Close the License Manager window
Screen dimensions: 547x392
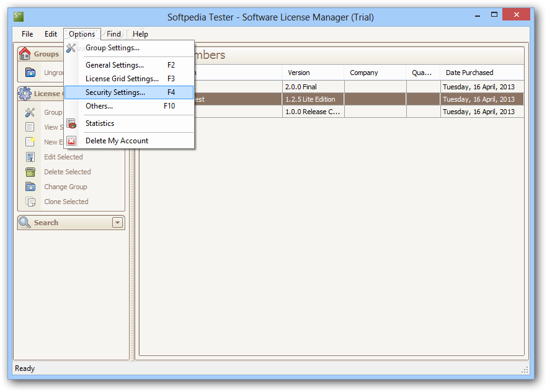pyautogui.click(x=516, y=15)
